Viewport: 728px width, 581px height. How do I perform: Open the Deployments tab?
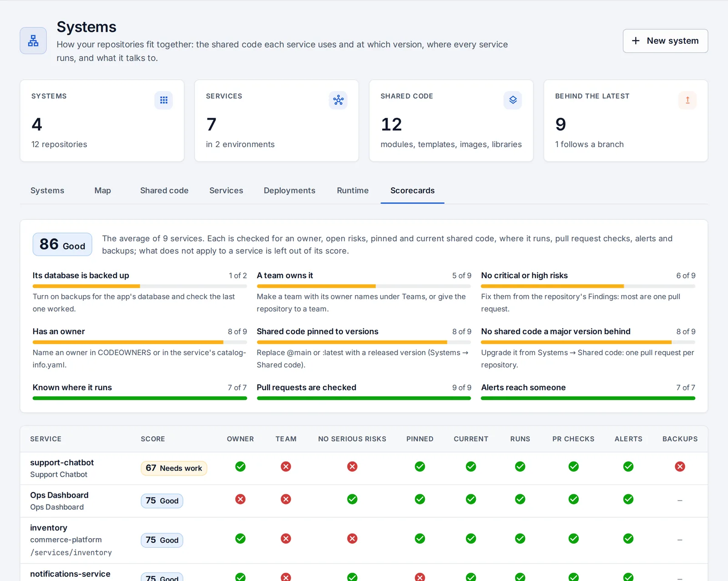tap(289, 190)
